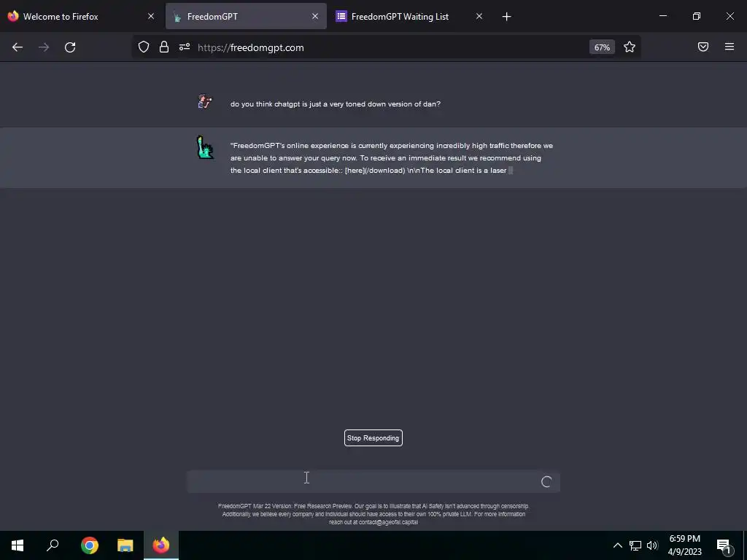Open Firefox hamburger application menu
Screen dimensions: 747x560
point(729,47)
